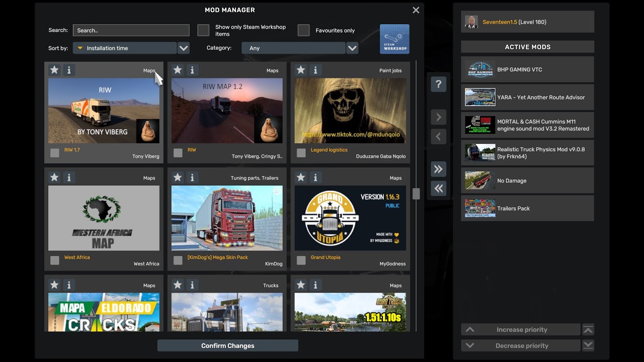The height and width of the screenshot is (362, 644).
Task: Select YARA Route Advisor active mod
Action: [x=527, y=97]
